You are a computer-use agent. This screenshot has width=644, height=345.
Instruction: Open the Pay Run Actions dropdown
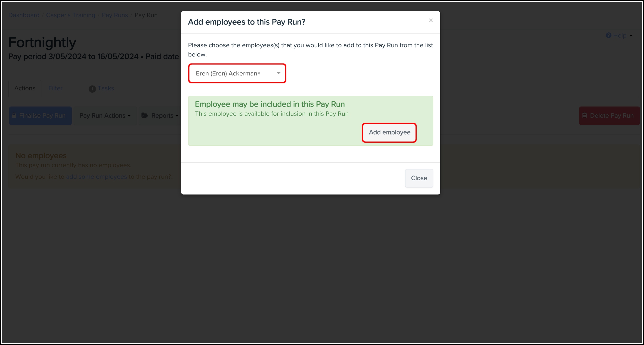(x=105, y=116)
